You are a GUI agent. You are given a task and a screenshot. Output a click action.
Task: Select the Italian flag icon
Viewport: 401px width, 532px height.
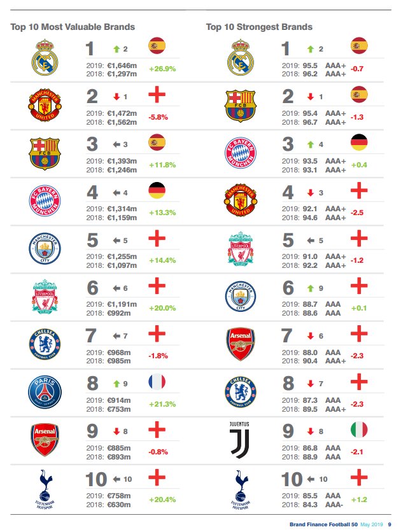(x=360, y=430)
